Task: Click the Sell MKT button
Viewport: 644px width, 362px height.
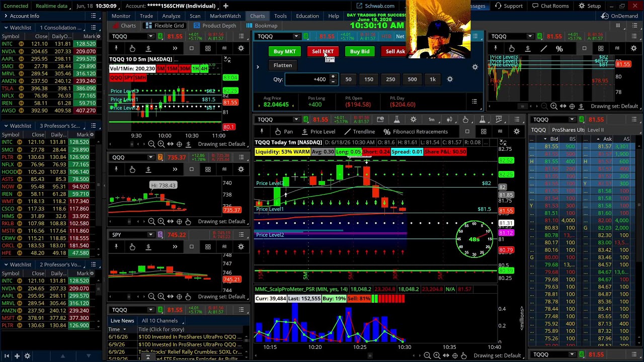Action: point(323,51)
